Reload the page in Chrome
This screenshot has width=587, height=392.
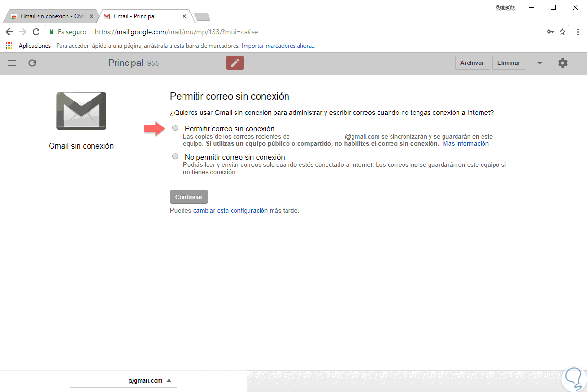(x=36, y=32)
